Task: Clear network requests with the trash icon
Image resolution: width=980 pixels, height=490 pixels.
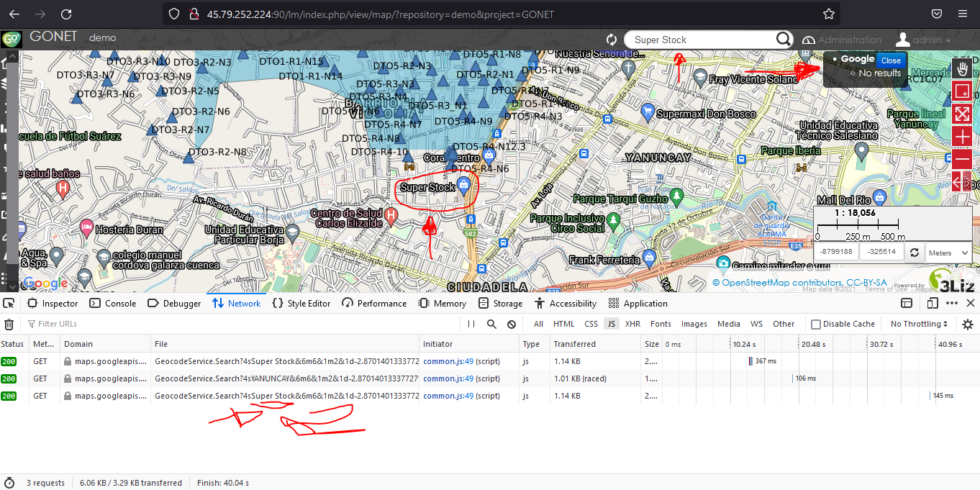Action: [9, 325]
